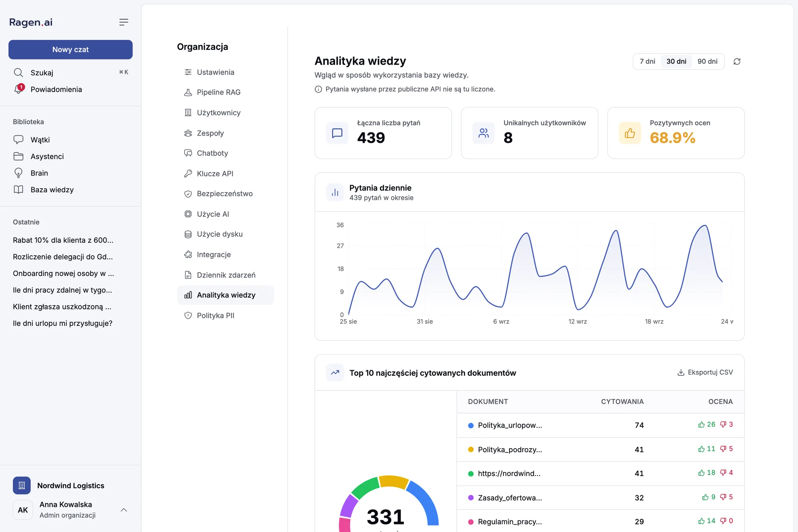
Task: Click the users icon in Unikalnych użytkowników card
Action: pos(484,133)
